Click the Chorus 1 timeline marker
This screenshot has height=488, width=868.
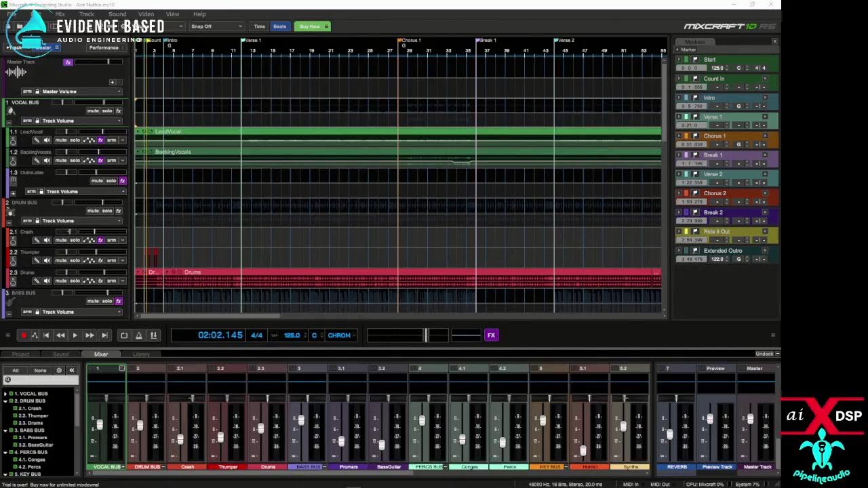click(x=410, y=41)
